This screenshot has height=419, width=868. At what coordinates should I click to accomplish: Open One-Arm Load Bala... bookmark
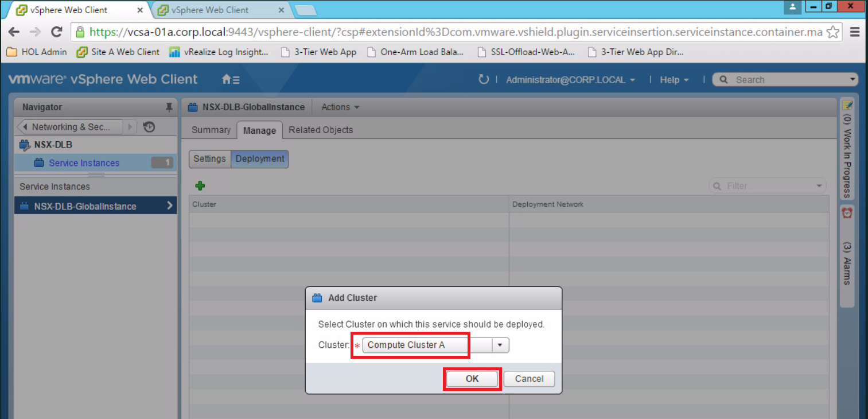click(x=416, y=52)
